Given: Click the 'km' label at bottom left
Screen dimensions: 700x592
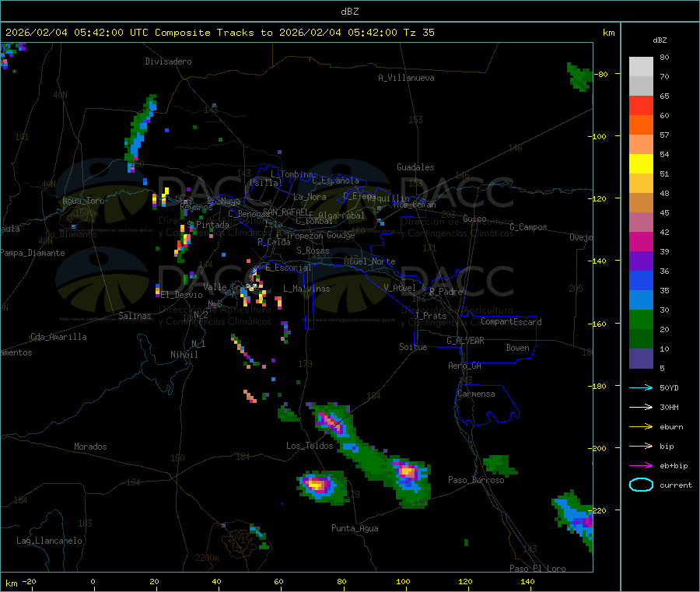Looking at the screenshot, I should 12,583.
